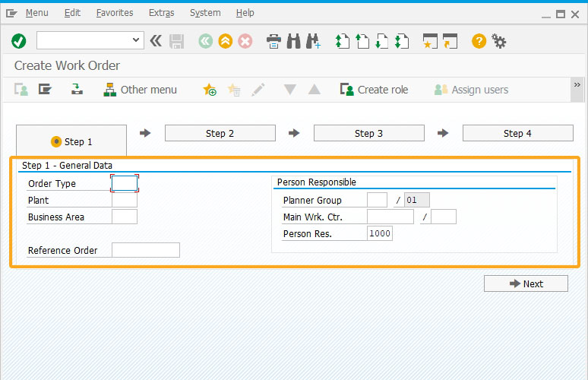The width and height of the screenshot is (588, 380).
Task: Open the Menu menu
Action: 36,13
